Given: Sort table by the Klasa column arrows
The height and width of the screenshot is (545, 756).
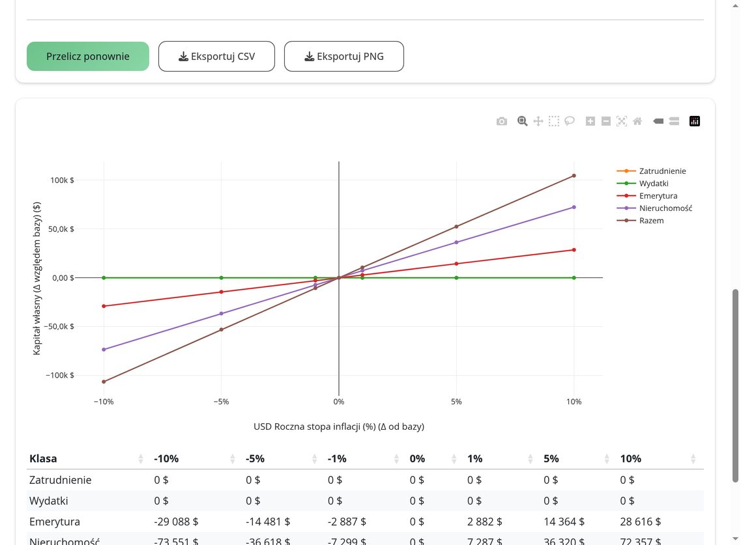Looking at the screenshot, I should click(141, 459).
